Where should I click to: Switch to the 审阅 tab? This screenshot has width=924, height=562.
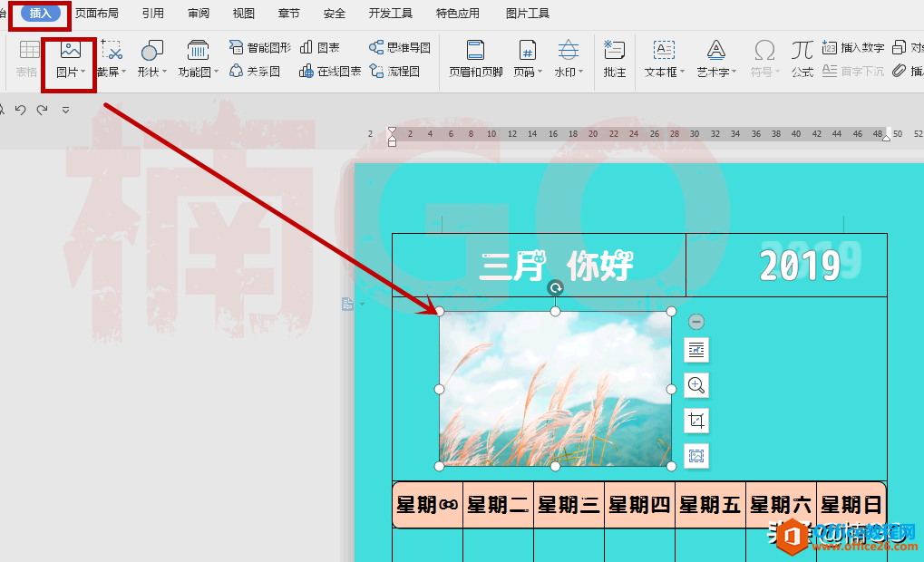(x=199, y=14)
